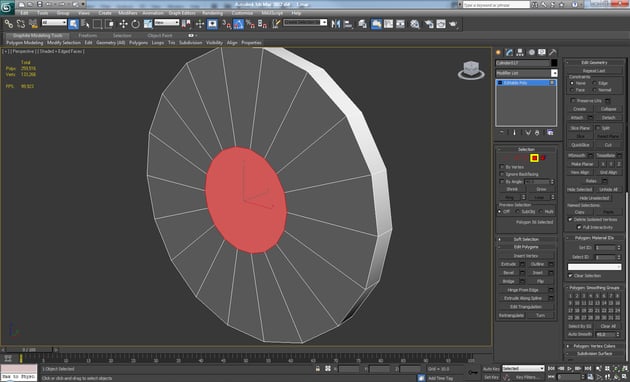
Task: Open the Create command panel tab
Action: pos(499,52)
